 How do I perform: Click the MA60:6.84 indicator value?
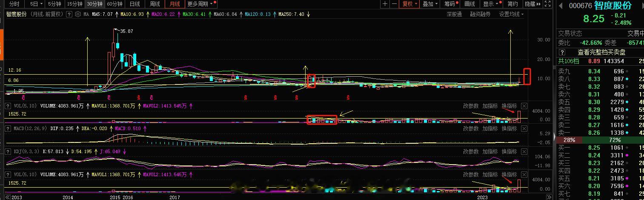click(225, 14)
